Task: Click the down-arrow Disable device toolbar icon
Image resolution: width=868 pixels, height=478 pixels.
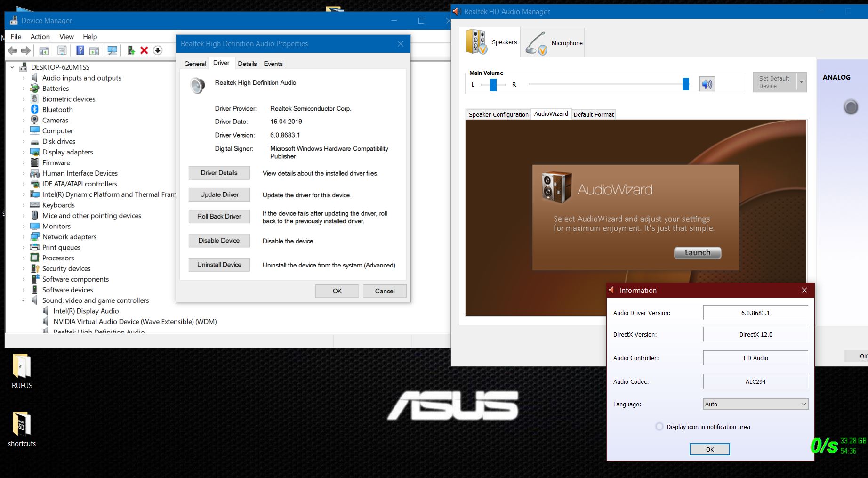Action: tap(158, 50)
